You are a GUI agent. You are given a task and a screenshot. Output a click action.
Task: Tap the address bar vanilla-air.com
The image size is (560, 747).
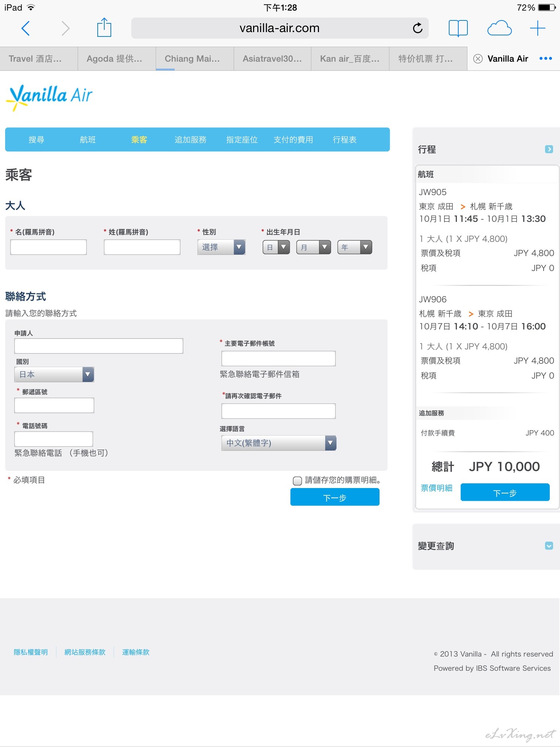[280, 28]
